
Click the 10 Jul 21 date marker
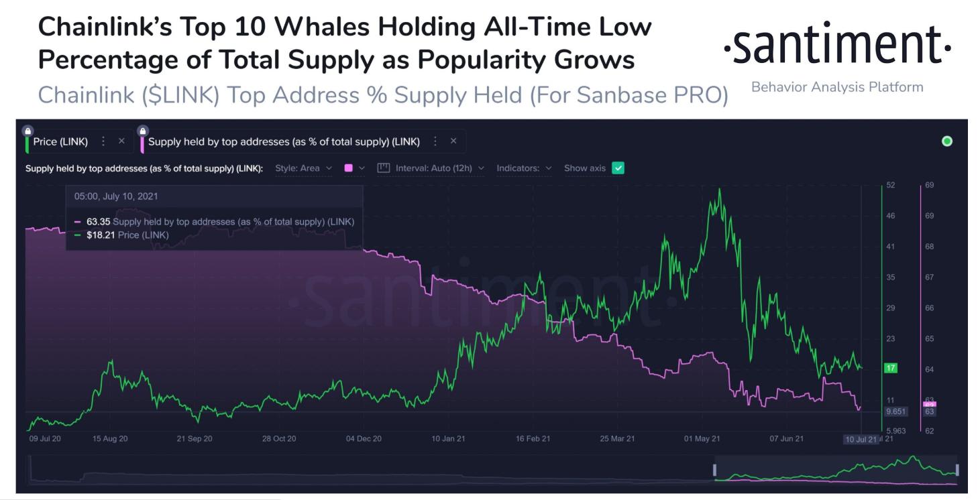point(861,439)
